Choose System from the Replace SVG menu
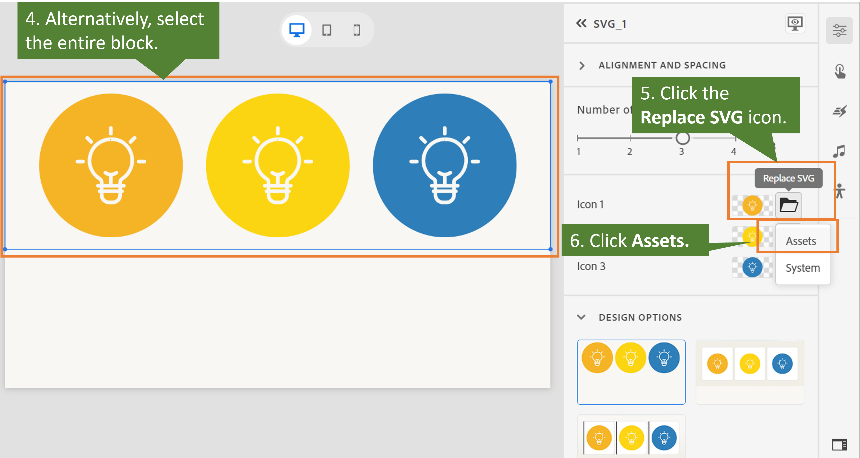 tap(802, 268)
